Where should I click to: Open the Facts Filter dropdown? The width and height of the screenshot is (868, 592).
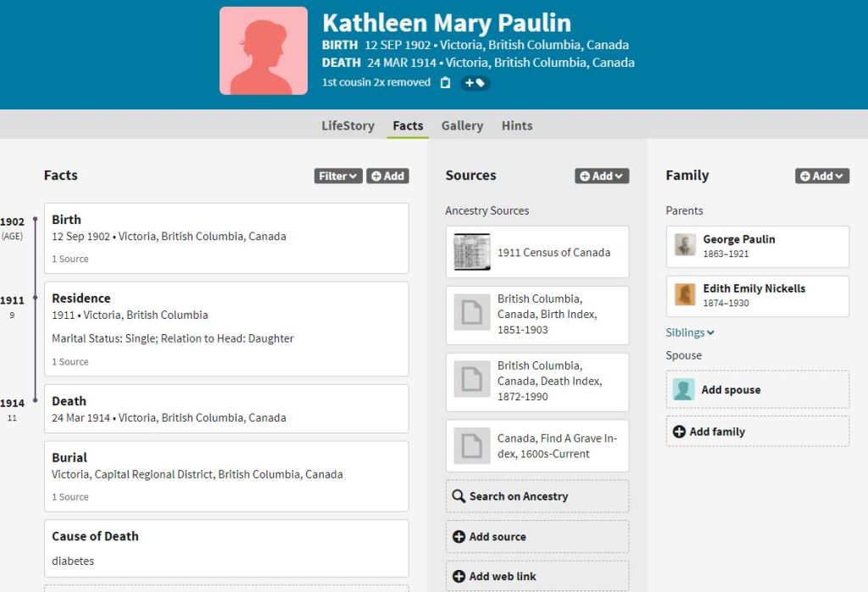tap(338, 176)
